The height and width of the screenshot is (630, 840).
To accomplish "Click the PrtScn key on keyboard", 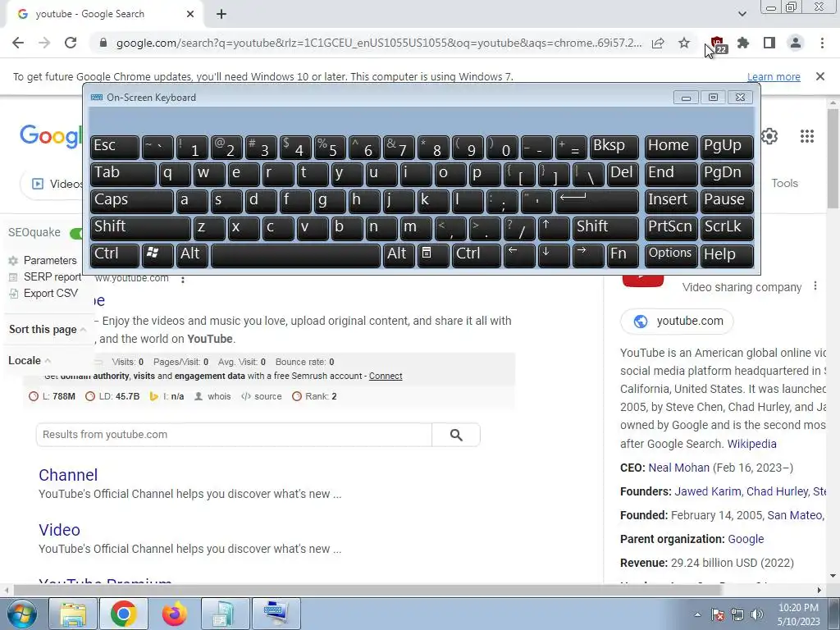I will tap(671, 228).
